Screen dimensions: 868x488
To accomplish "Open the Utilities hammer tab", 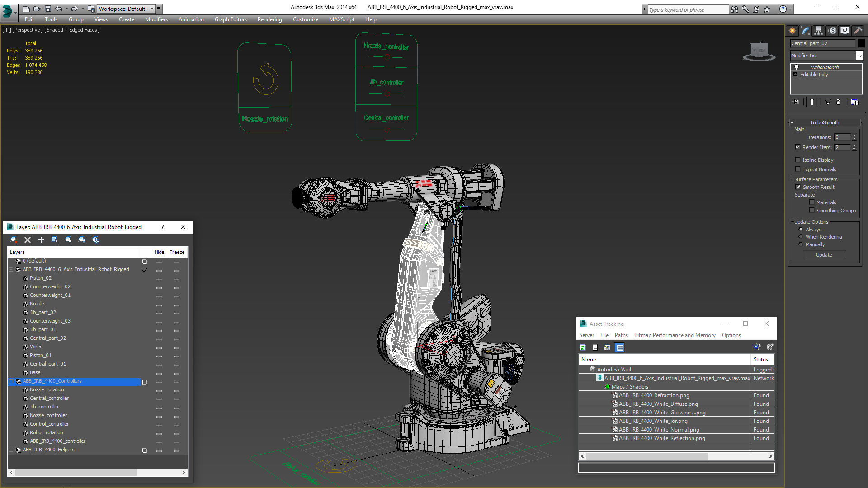I will click(857, 31).
